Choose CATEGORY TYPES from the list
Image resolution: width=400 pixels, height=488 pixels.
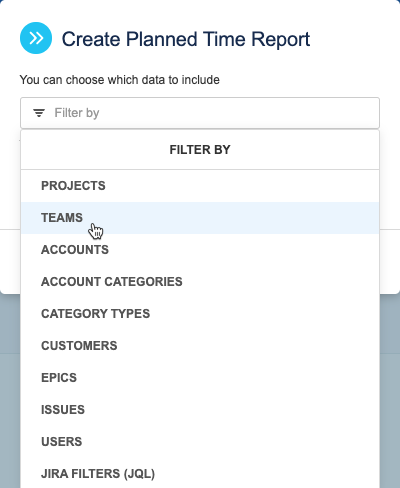tap(200, 314)
